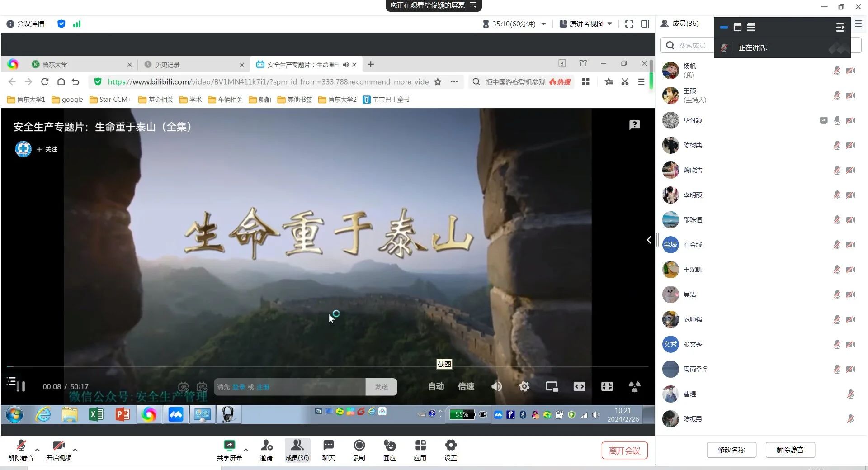The image size is (868, 470).
Task: Enable picture-in-picture mode
Action: [x=552, y=387]
